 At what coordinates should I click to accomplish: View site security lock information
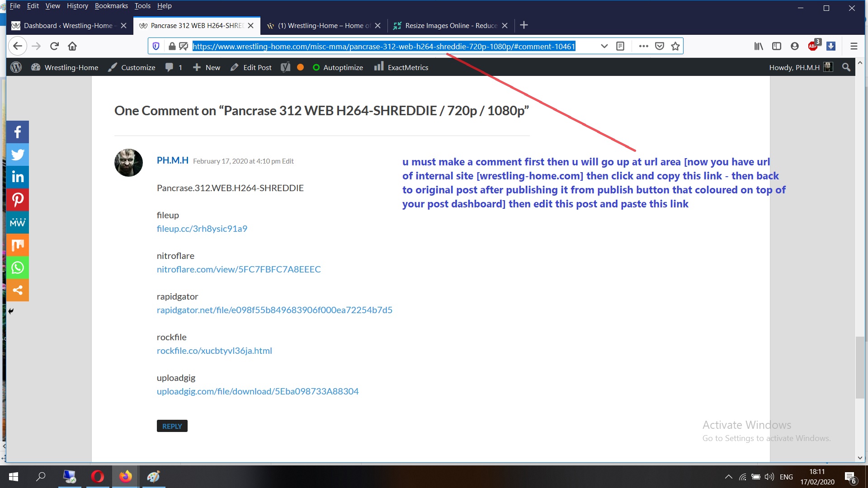point(172,46)
